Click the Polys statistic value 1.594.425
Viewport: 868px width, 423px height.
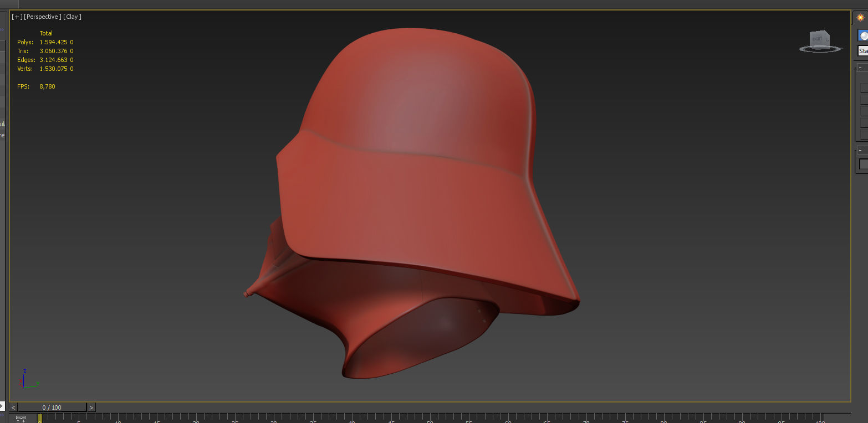(54, 42)
